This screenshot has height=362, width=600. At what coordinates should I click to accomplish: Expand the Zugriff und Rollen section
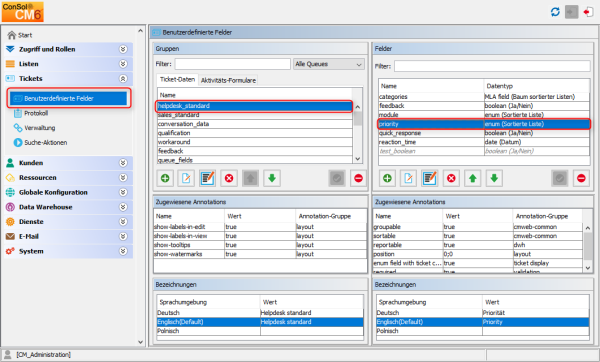[x=123, y=49]
